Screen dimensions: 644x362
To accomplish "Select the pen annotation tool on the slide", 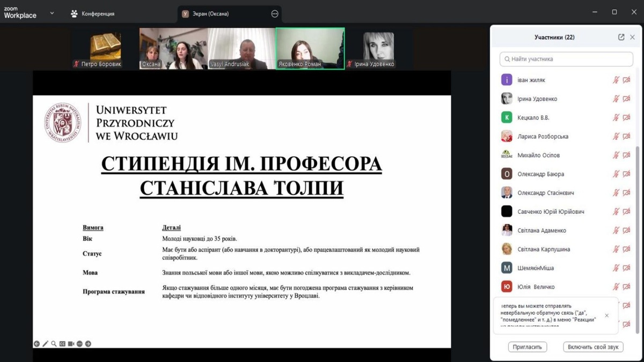I will pyautogui.click(x=45, y=344).
